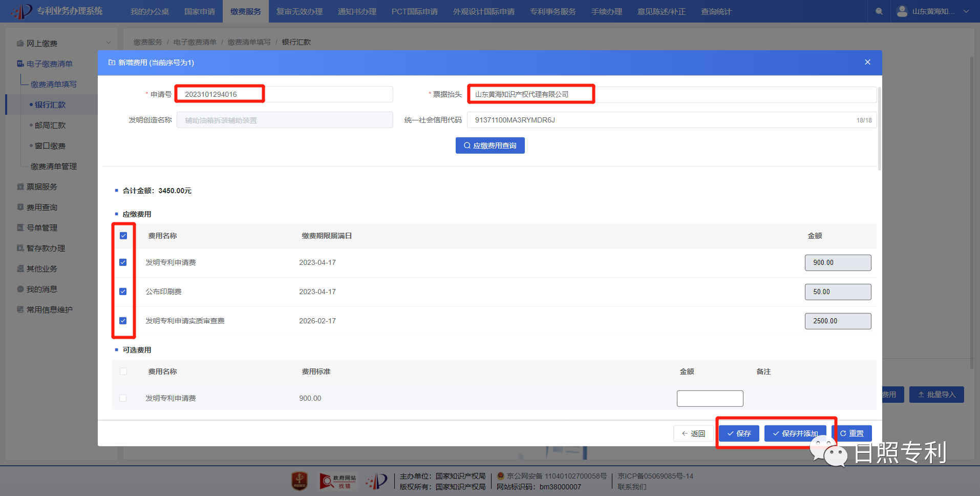
Task: Click the 我的消息 sidebar icon
Action: [20, 290]
